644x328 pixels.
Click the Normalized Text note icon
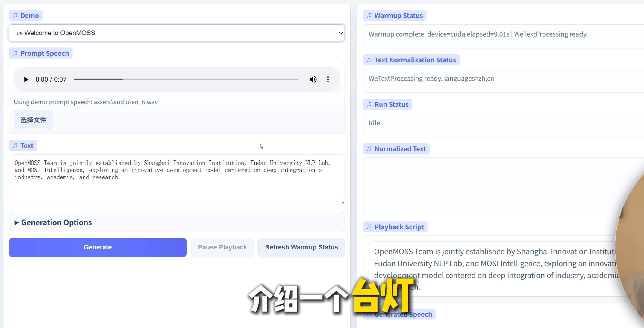pyautogui.click(x=369, y=149)
